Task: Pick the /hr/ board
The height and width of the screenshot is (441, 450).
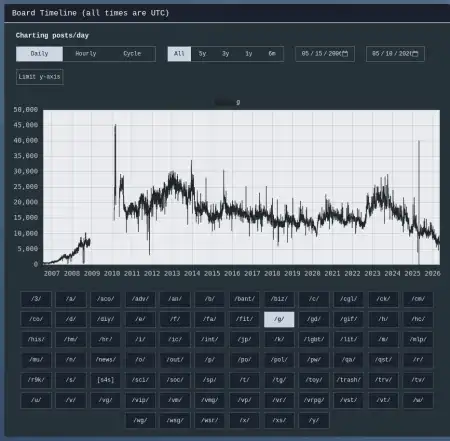Action: (x=105, y=339)
